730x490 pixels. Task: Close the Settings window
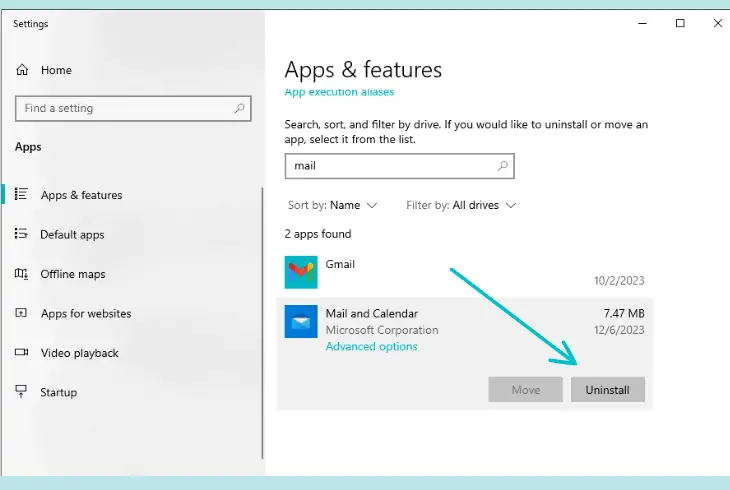(x=717, y=23)
